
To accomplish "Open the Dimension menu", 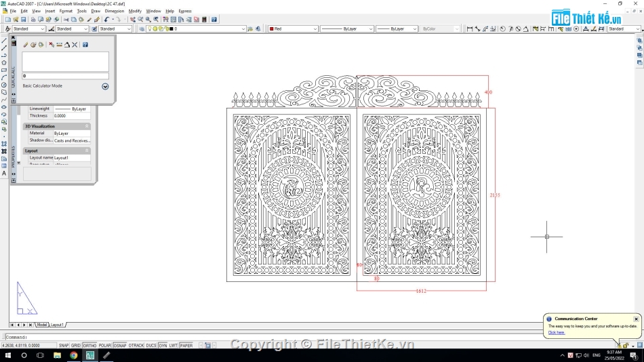I will (x=114, y=11).
